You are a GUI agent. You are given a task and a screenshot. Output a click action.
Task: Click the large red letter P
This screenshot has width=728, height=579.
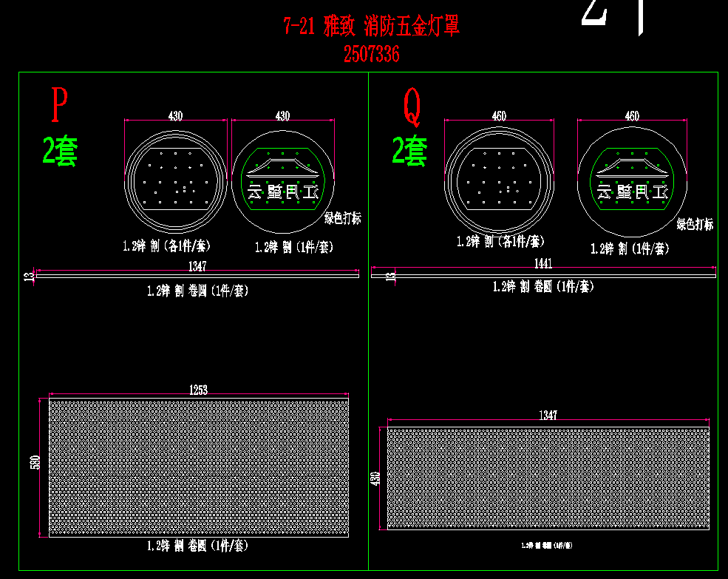(59, 104)
